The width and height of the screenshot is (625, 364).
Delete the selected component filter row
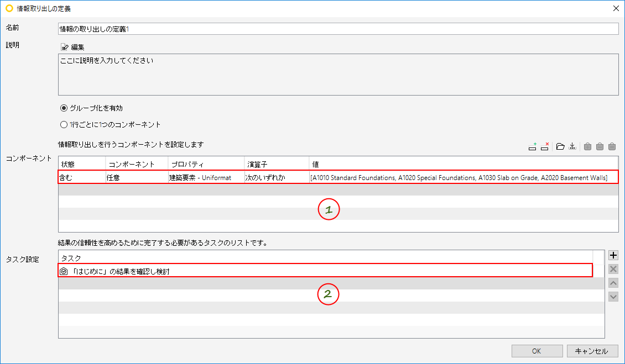pos(544,146)
